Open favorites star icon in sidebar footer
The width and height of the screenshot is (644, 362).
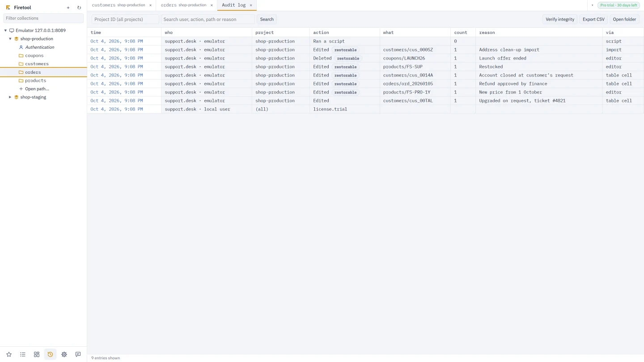9,354
